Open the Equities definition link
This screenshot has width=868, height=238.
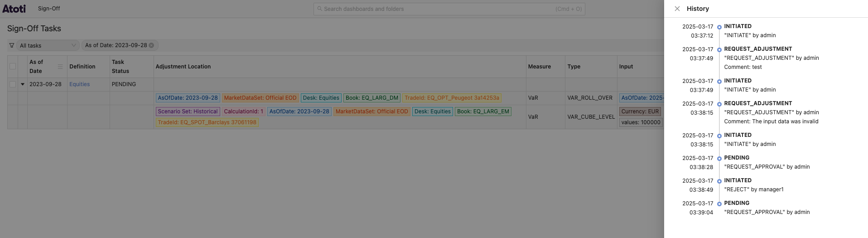coord(79,84)
